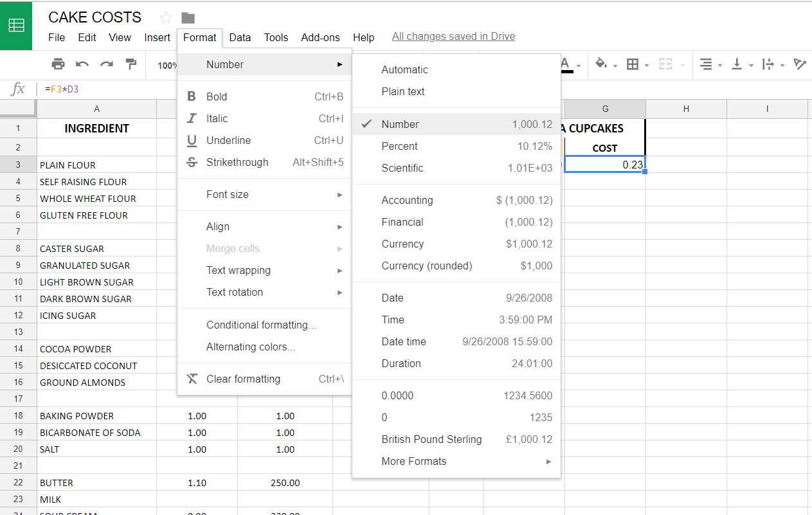Click the Underline U icon in menu
The image size is (812, 515).
pos(192,140)
